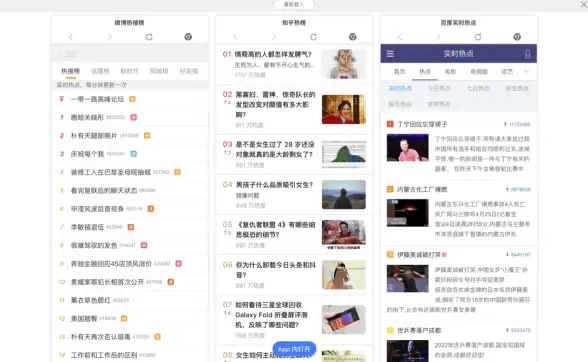
Task: Click the badge beside 装修工人在巴黎圣母院抽烟
Action: tap(177, 172)
